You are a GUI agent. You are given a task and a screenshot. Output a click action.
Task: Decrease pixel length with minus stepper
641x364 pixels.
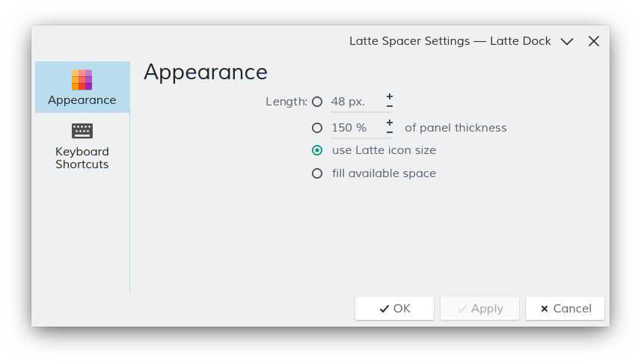[x=390, y=106]
